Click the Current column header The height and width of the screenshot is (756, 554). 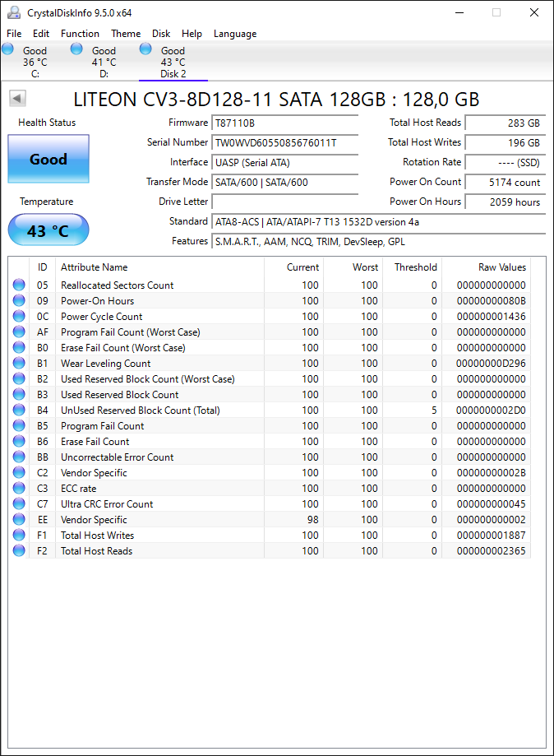294,267
